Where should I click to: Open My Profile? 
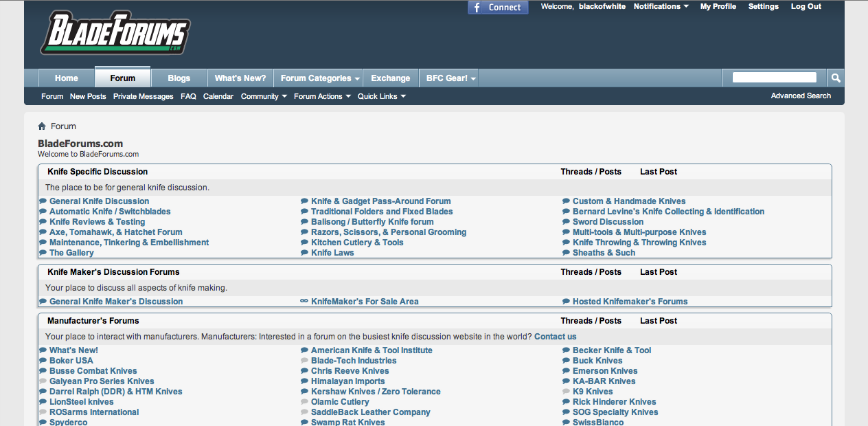(x=718, y=7)
